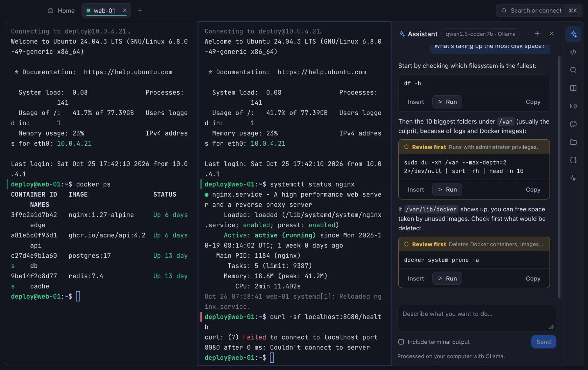Click the Assistant panel title
Screen dimensions: 588x370
(422, 34)
